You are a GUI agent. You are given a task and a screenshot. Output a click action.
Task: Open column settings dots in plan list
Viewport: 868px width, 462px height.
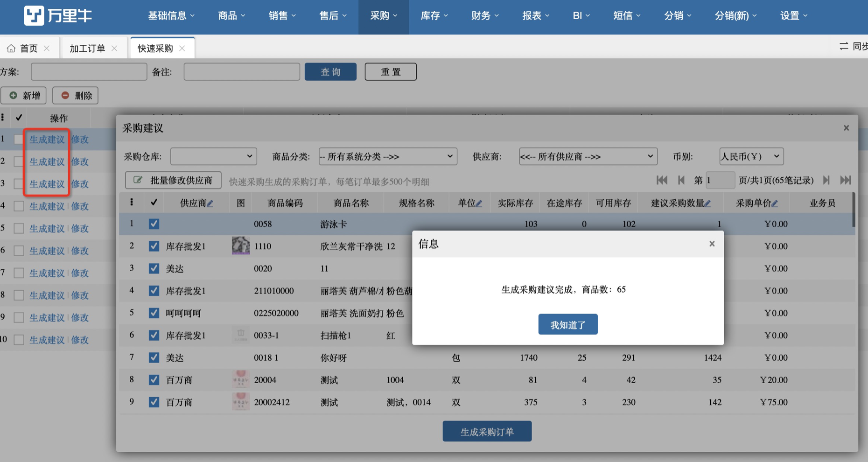pyautogui.click(x=3, y=118)
